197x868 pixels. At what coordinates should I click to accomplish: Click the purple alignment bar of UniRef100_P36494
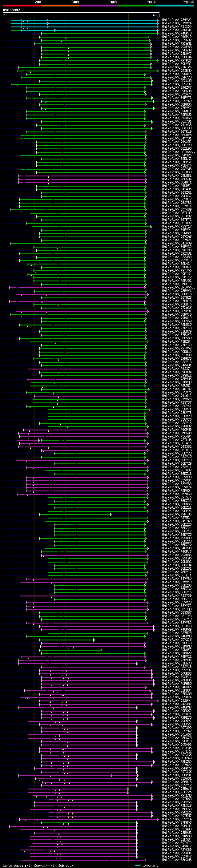(83, 437)
